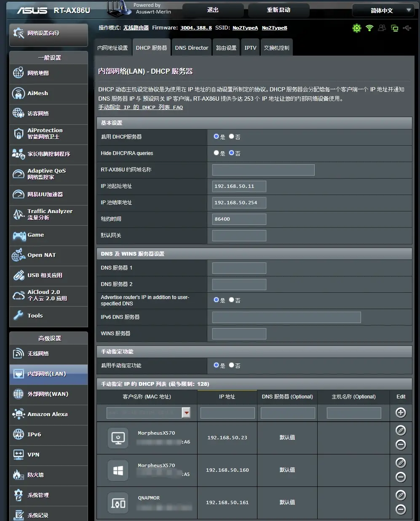
Task: Open 无线网络 wireless settings icon
Action: [19, 353]
